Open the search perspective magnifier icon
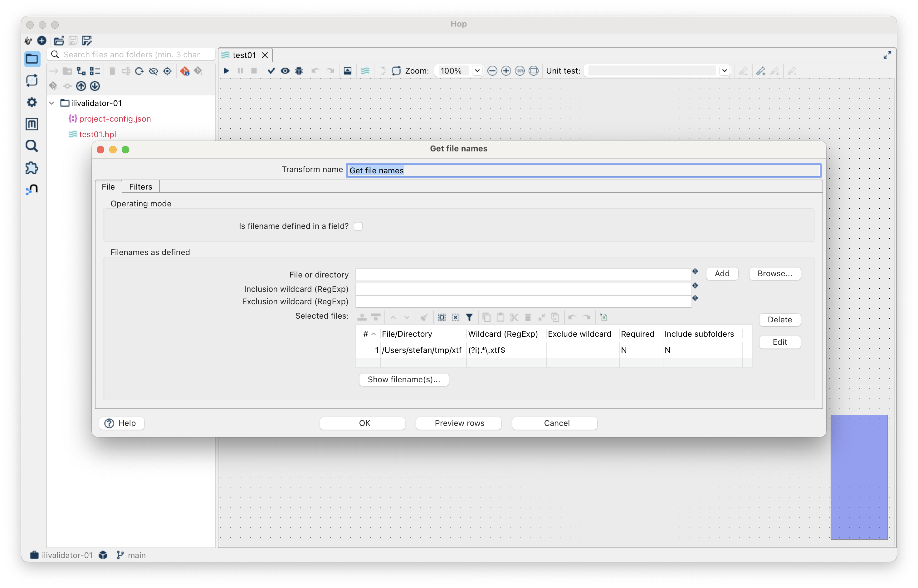Screen dimensions: 918x588 (x=32, y=146)
